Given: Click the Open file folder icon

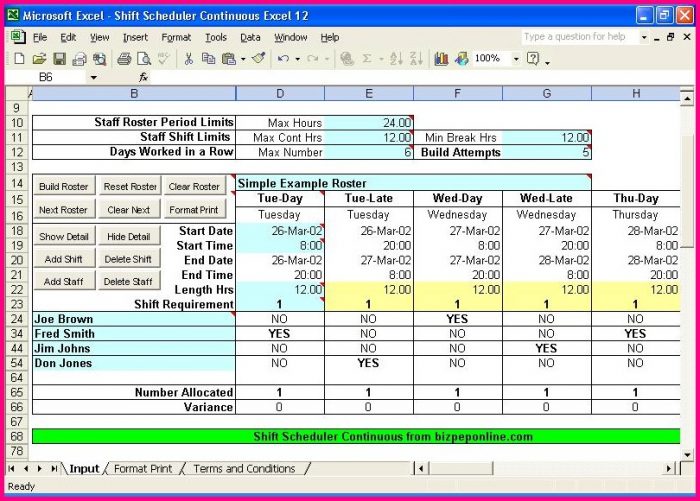Looking at the screenshot, I should 39,58.
